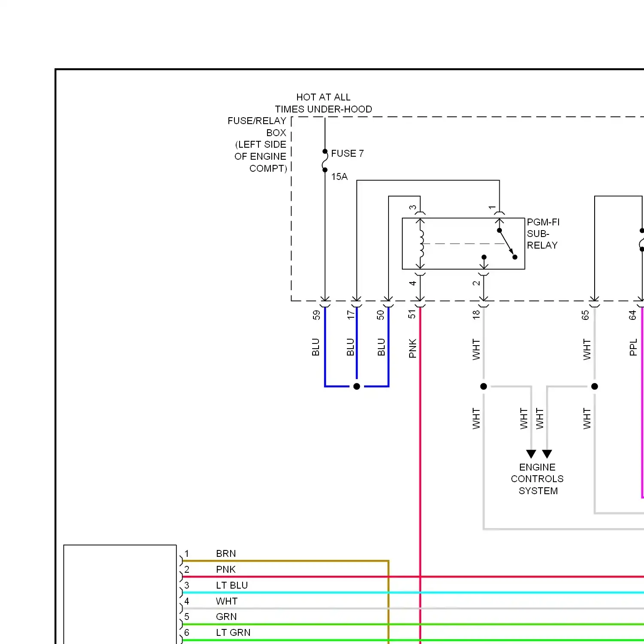Click the BLU label beside pin 59

[316, 347]
